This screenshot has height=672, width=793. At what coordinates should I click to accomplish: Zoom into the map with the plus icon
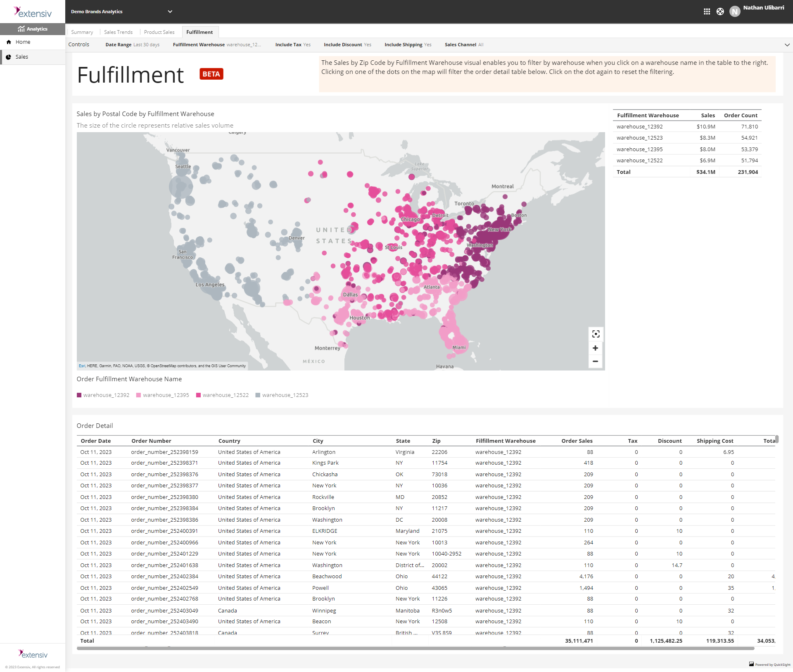596,348
